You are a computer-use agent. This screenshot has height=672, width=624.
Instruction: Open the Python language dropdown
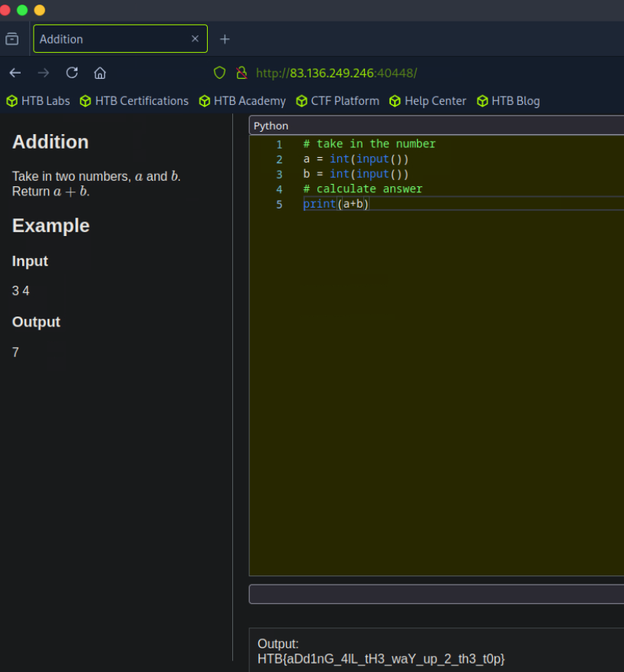point(437,126)
